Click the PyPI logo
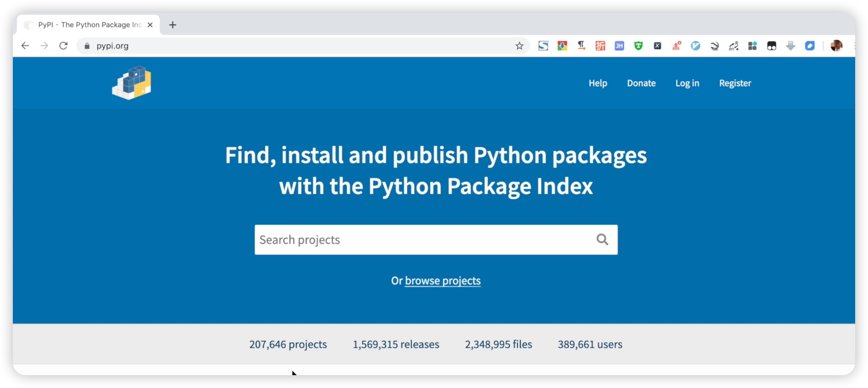The image size is (868, 388). (131, 83)
